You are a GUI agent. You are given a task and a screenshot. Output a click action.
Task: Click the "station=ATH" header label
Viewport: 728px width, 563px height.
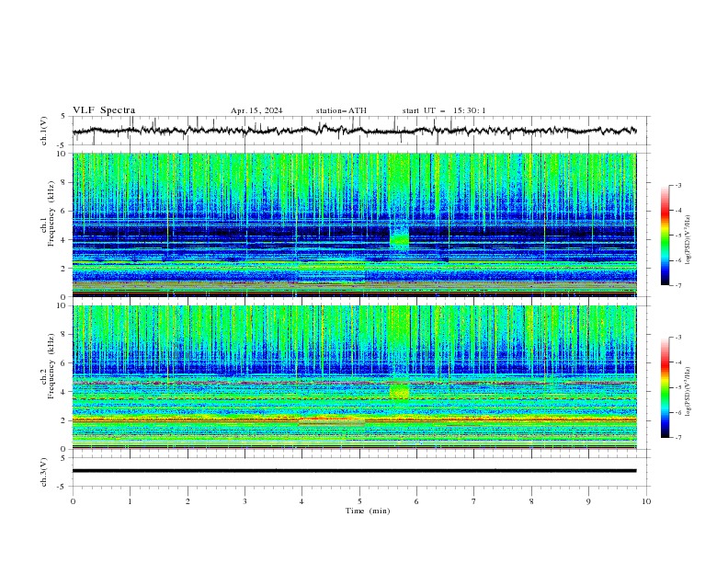tap(341, 110)
